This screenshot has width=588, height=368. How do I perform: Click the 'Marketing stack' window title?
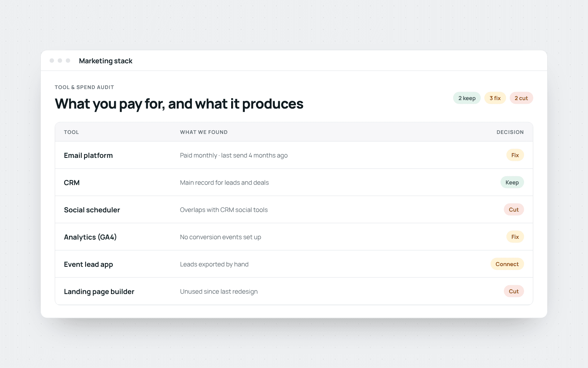(105, 61)
